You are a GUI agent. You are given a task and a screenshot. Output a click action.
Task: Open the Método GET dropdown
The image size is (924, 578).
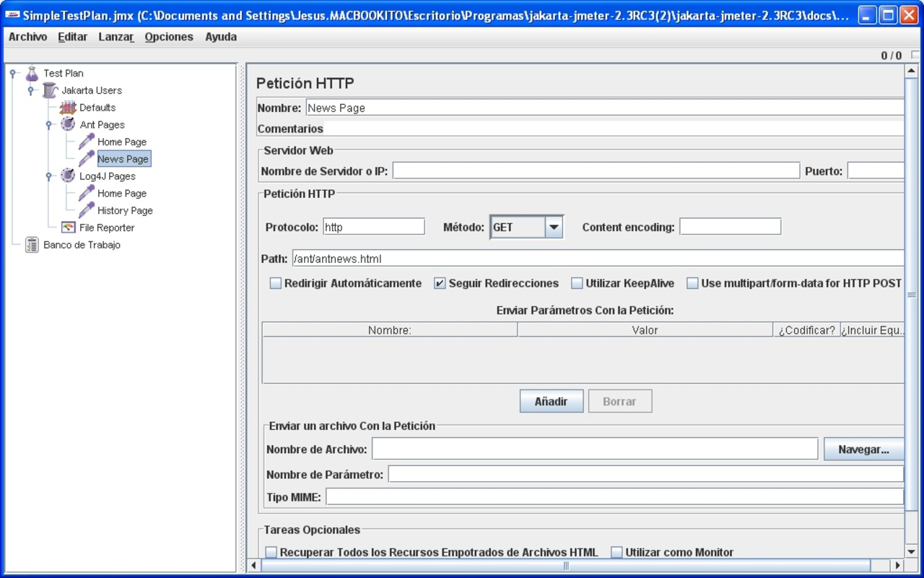click(554, 227)
